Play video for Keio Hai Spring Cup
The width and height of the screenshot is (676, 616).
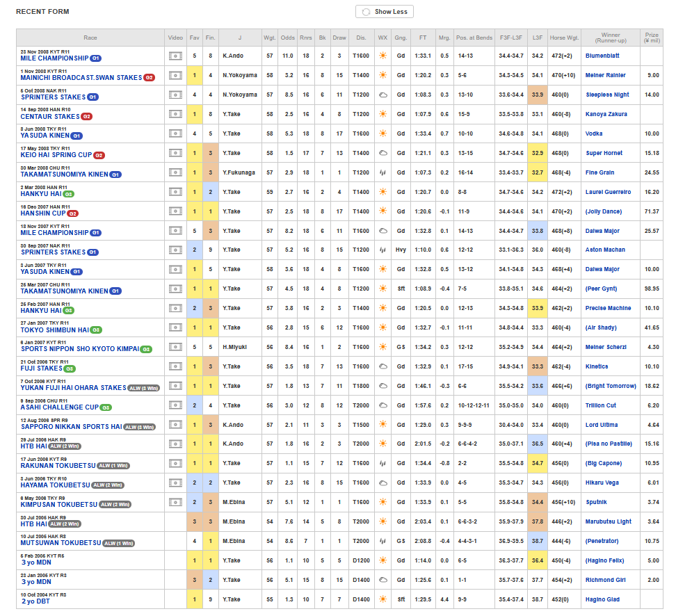175,152
